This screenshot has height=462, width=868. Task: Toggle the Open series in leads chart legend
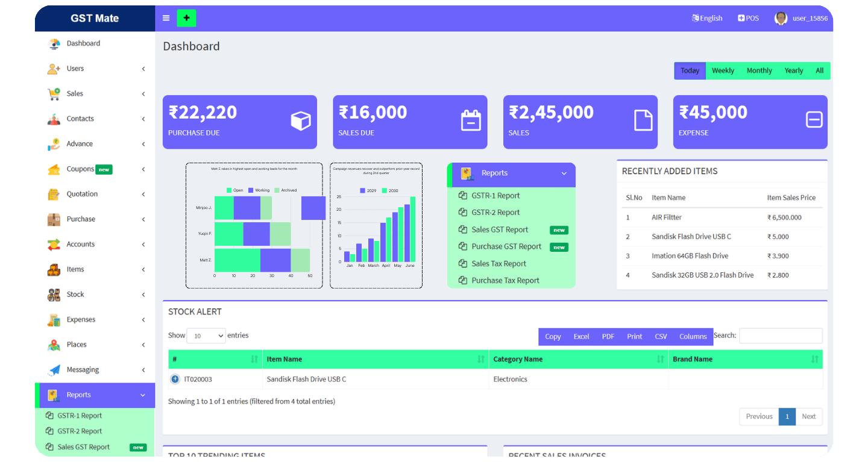click(x=230, y=190)
